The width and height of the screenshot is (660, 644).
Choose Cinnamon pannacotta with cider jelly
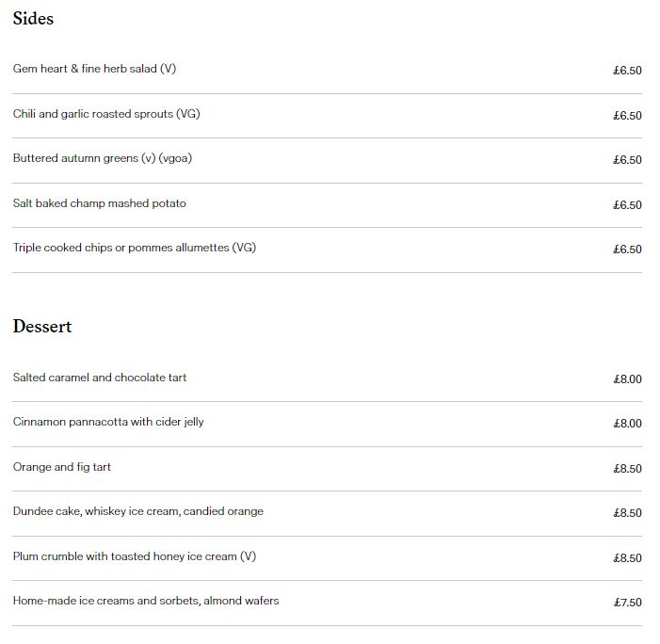point(108,422)
